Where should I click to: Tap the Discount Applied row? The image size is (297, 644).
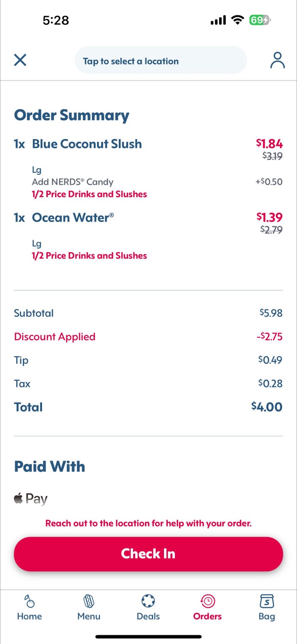(55, 336)
